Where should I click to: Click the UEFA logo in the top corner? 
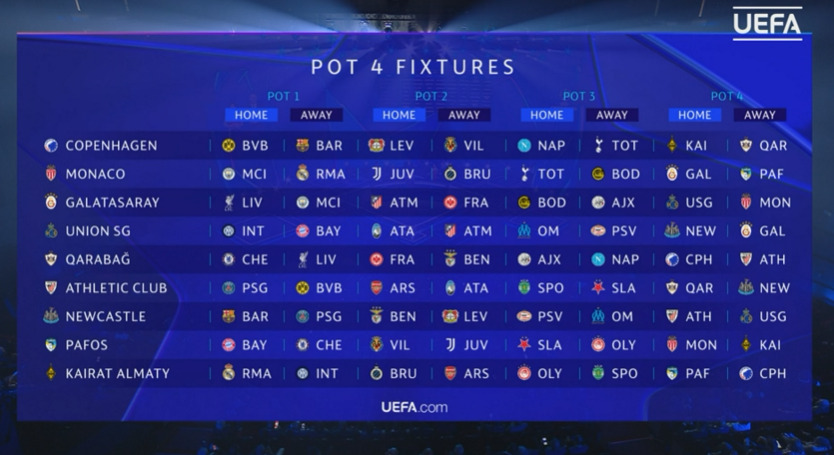[x=767, y=24]
